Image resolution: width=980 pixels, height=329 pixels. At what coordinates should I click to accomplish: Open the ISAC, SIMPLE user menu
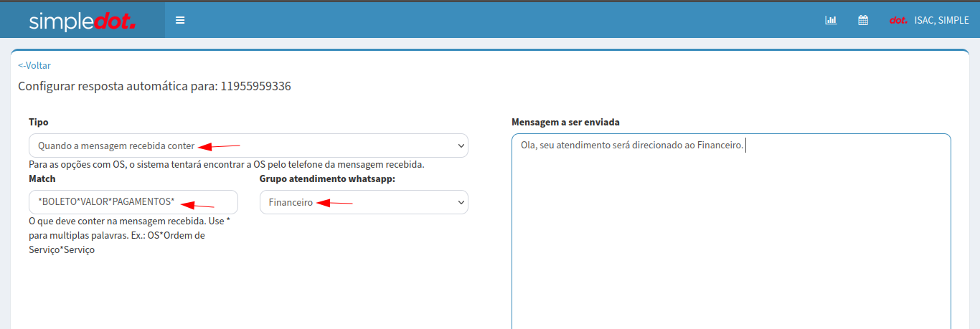941,20
